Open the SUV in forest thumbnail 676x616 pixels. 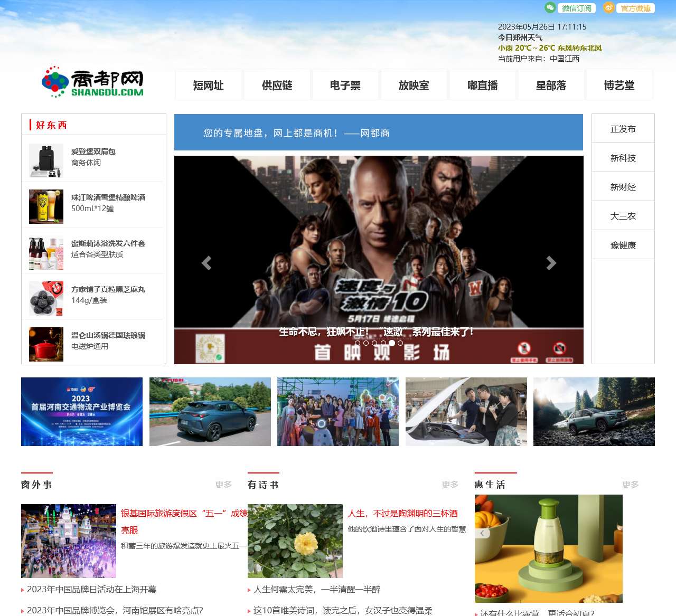594,412
